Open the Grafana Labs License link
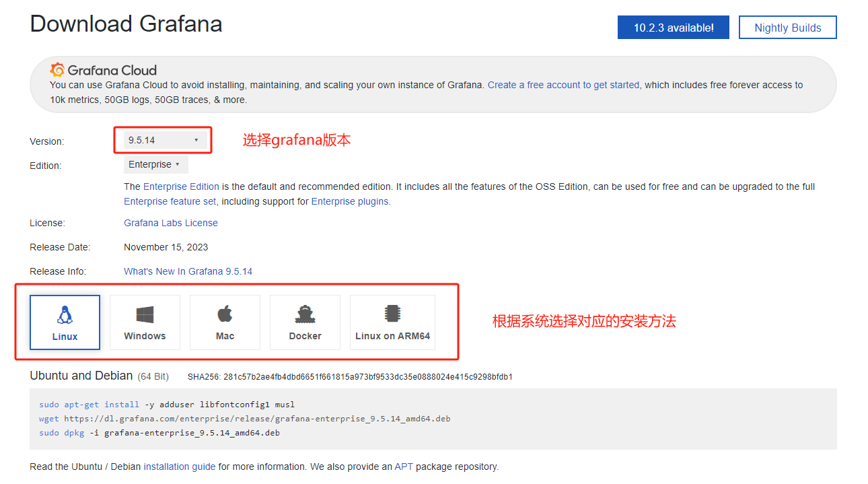Image resolution: width=868 pixels, height=484 pixels. pyautogui.click(x=171, y=223)
